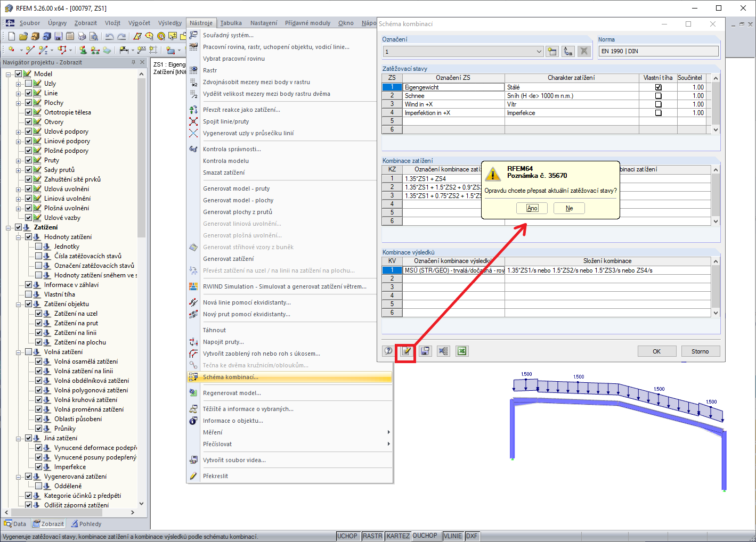Click the Save floppy disk toolbar icon
Screen dimensions: 756x542
pyautogui.click(x=58, y=36)
